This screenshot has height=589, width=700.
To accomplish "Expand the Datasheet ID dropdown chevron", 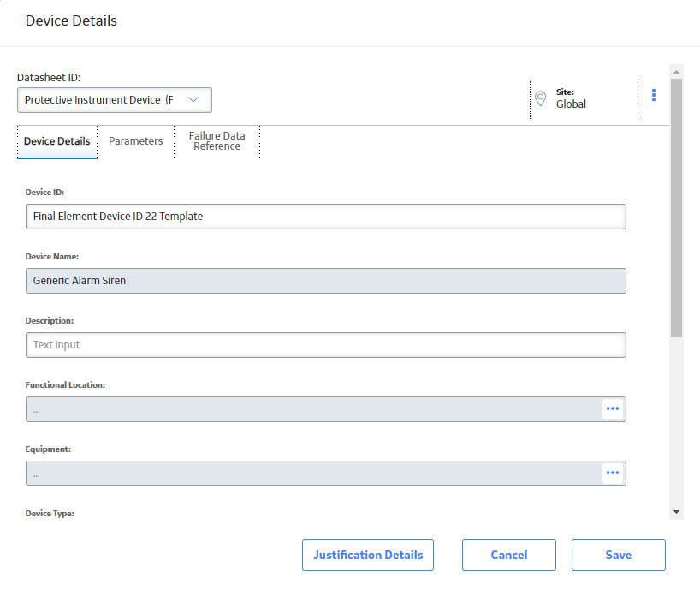I will [x=193, y=99].
